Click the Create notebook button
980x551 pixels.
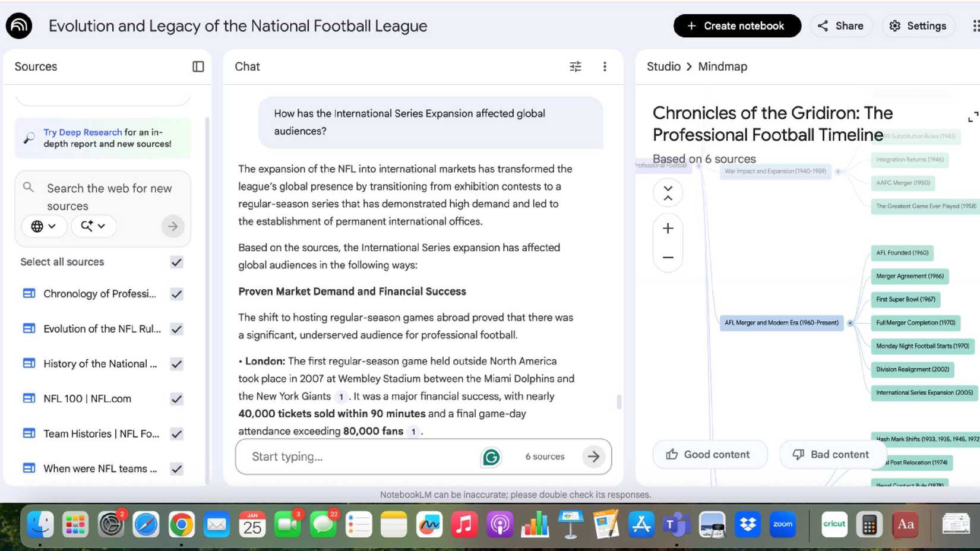[736, 26]
